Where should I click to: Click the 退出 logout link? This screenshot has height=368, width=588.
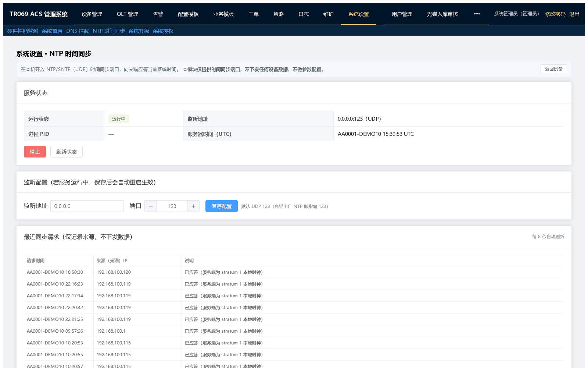click(574, 14)
